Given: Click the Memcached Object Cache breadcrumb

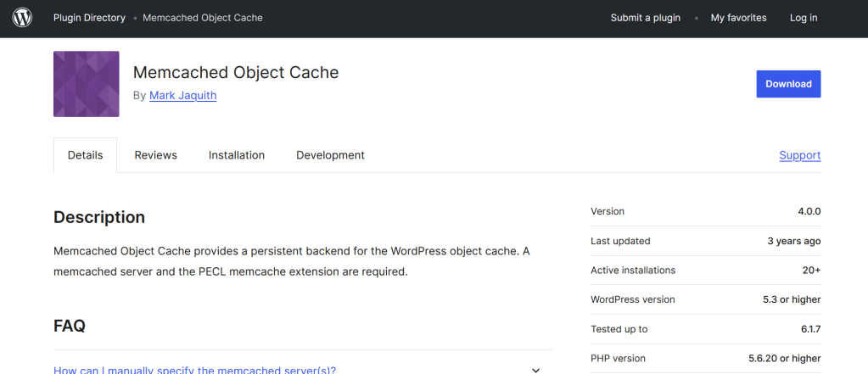Looking at the screenshot, I should 203,18.
